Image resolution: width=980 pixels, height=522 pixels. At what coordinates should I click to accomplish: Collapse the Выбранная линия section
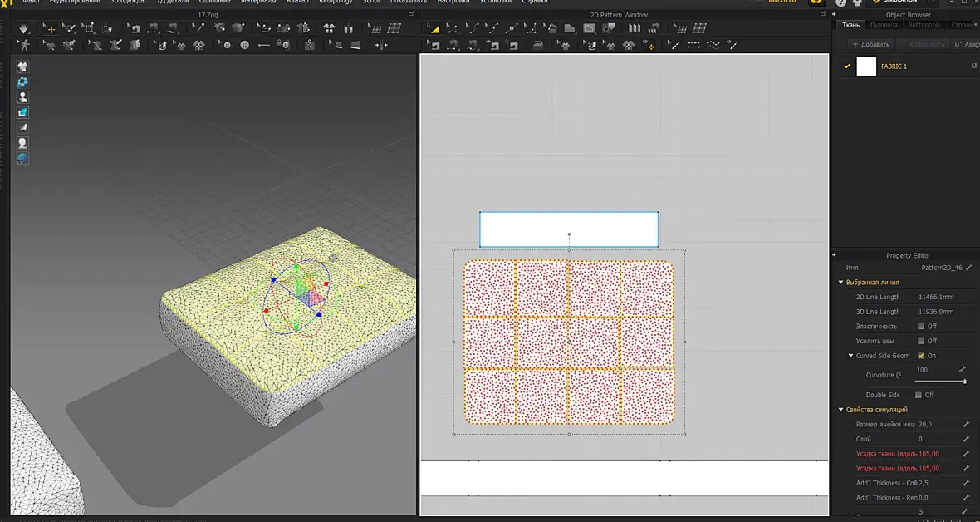point(840,283)
